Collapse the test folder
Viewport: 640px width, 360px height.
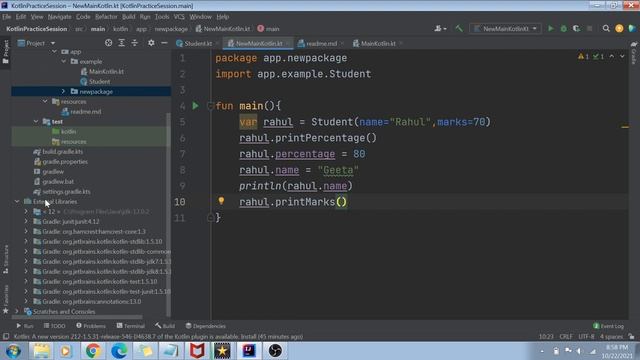[36, 121]
